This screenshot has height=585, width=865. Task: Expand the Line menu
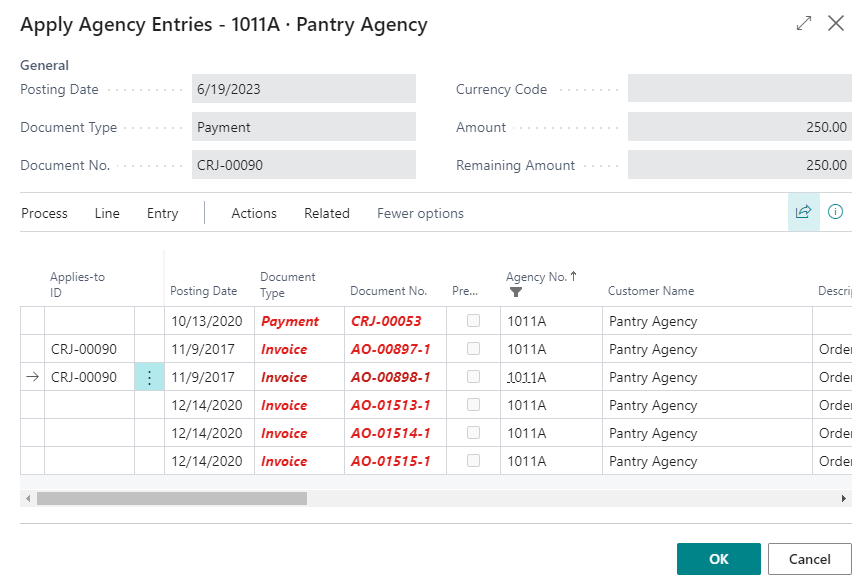coord(107,213)
